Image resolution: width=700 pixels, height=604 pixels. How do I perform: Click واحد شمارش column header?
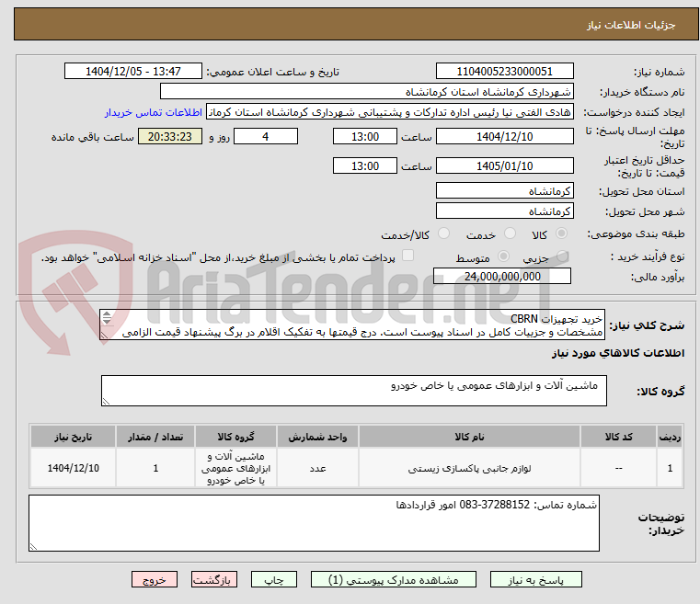click(317, 437)
